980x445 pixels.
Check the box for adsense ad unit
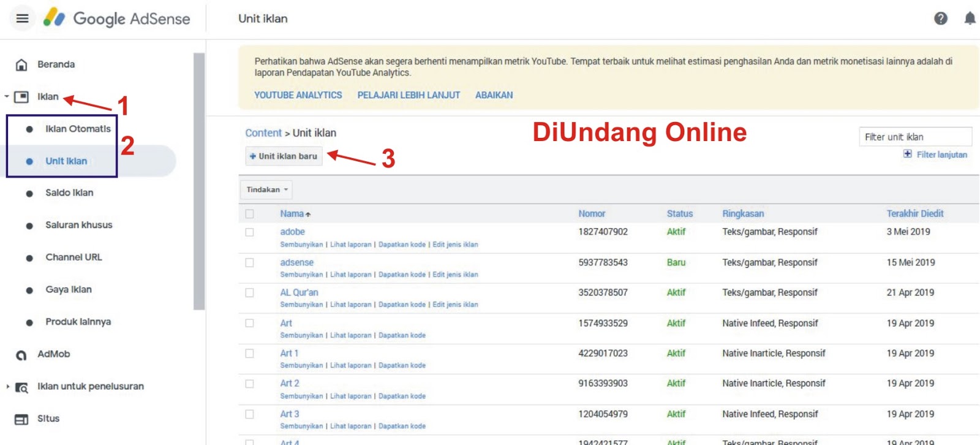(249, 262)
